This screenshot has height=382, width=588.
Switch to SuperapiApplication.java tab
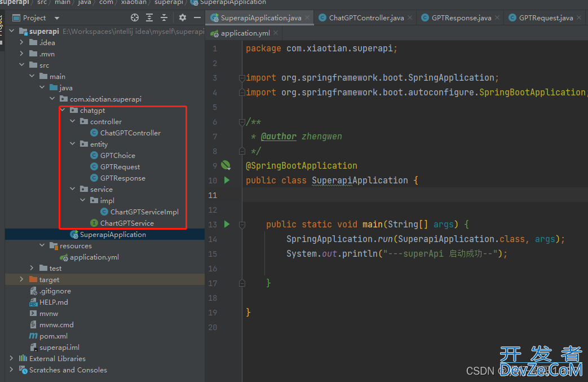[x=260, y=17]
